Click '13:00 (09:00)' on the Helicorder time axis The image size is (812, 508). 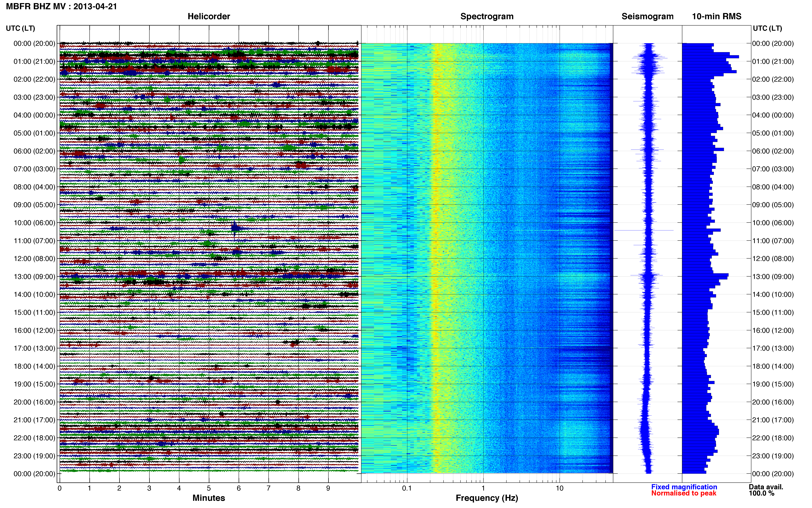34,277
